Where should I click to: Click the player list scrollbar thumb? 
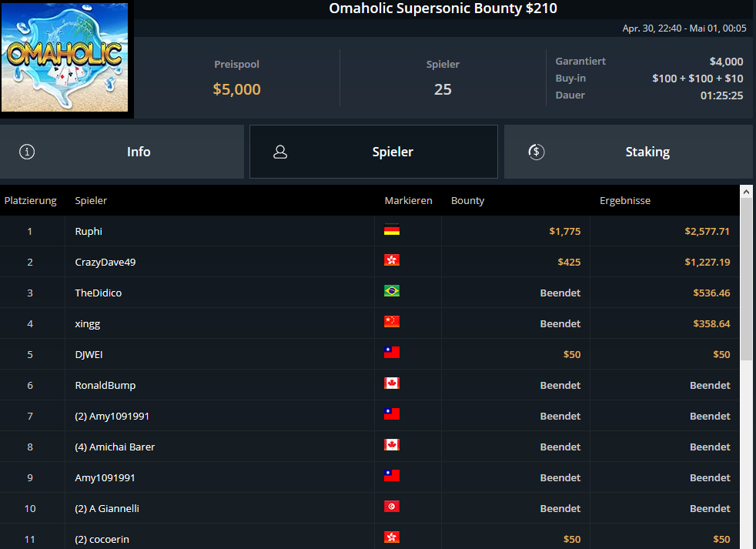pos(746,279)
